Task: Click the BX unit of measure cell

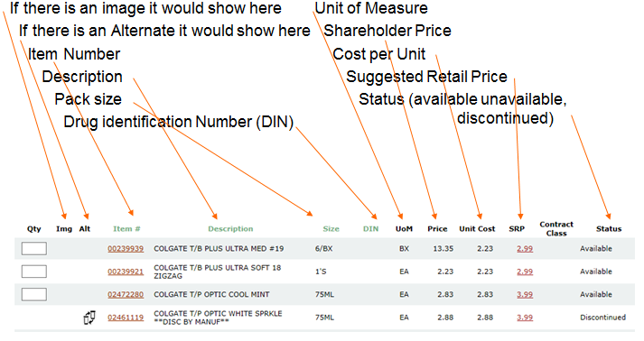Action: tap(404, 249)
